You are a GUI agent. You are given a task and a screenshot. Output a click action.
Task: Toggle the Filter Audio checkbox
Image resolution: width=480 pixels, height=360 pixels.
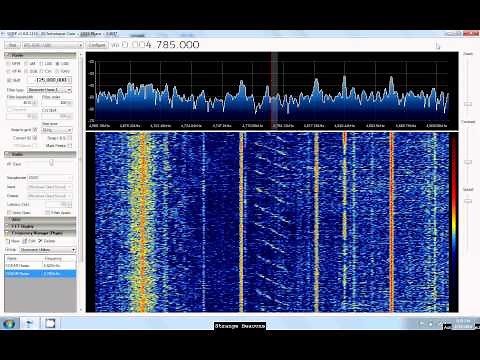point(47,212)
